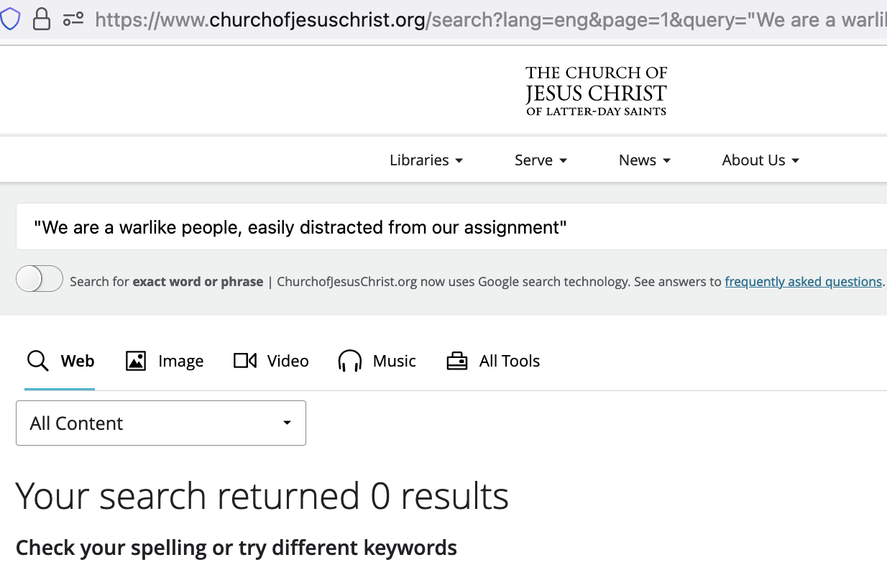Click the browser shield tracking protection icon

pyautogui.click(x=9, y=19)
